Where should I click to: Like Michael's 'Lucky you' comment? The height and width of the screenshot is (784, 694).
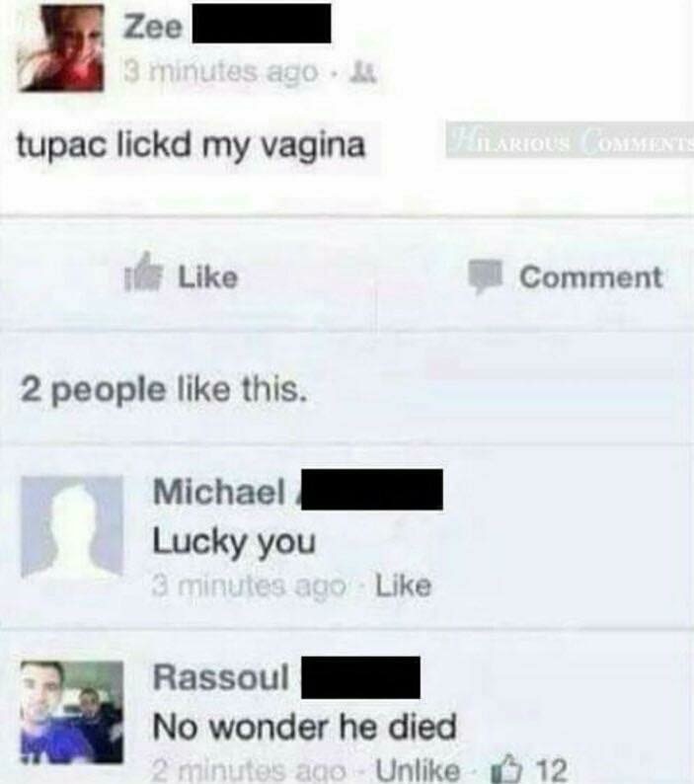[403, 585]
